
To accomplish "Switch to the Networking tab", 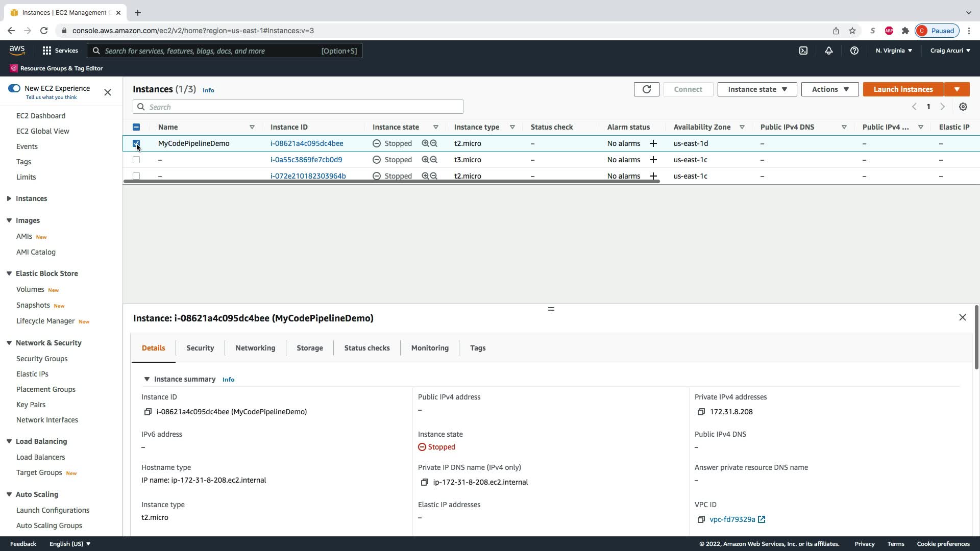I will (x=255, y=348).
